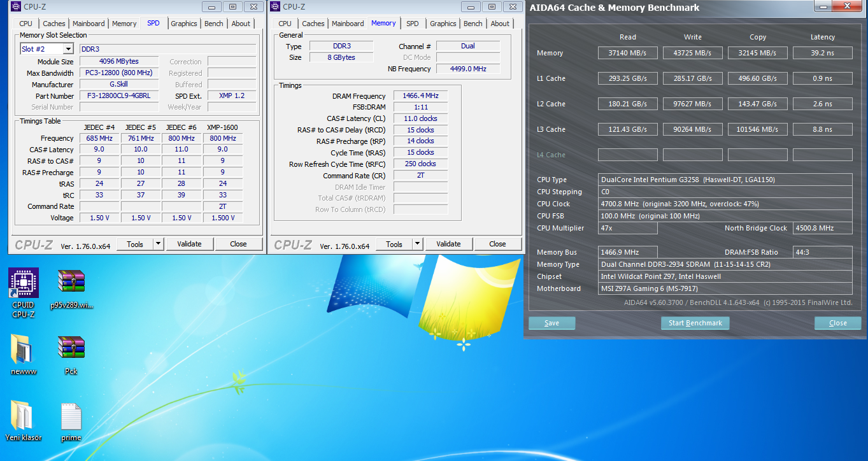Screen dimensions: 868x461
Task: Start Benchmark in AIDA64 window
Action: [695, 323]
